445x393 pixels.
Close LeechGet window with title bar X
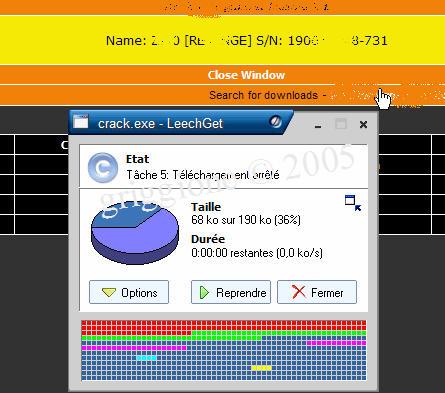pyautogui.click(x=363, y=125)
